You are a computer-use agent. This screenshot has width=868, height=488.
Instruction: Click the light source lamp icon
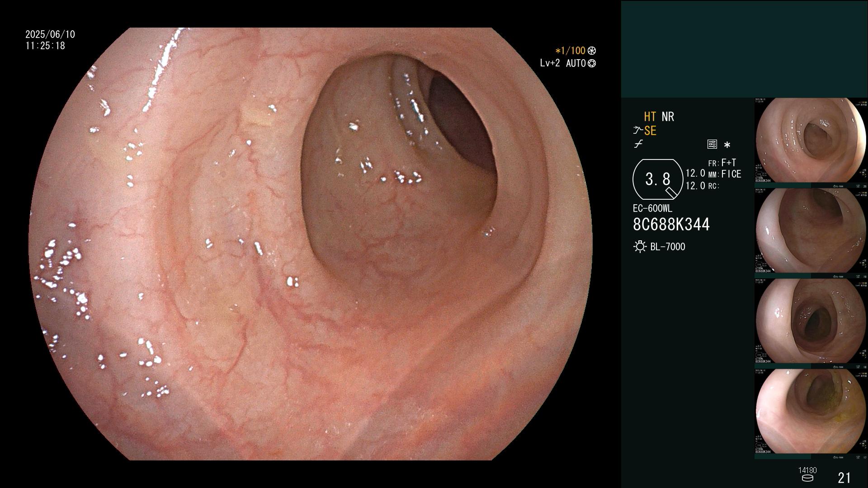[x=640, y=247]
